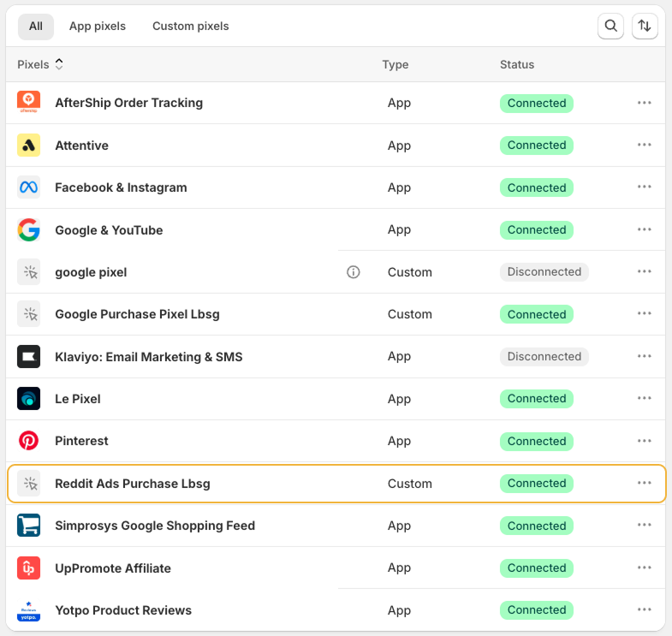Click Connected badge in AfterShip row
The width and height of the screenshot is (672, 636).
(x=537, y=104)
